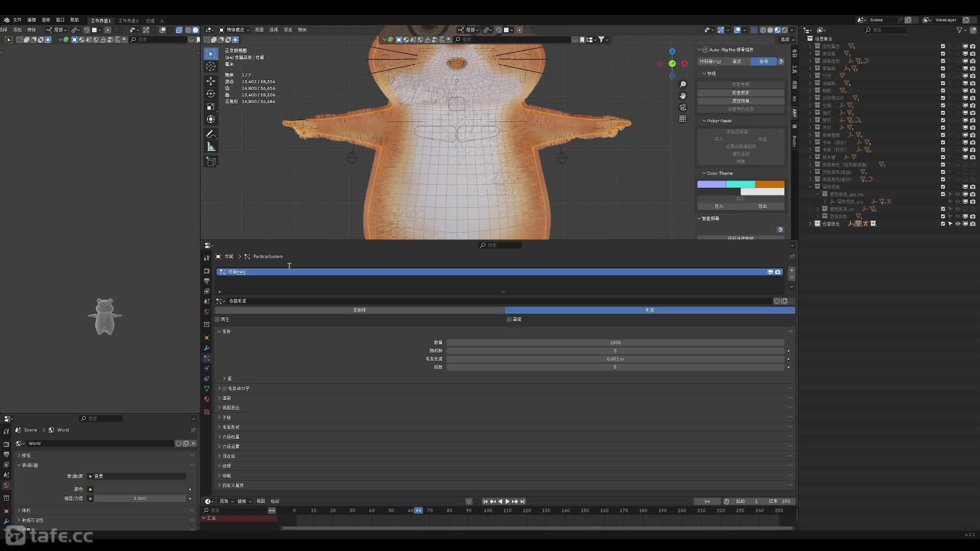Select the Scale tool

pos(211,107)
